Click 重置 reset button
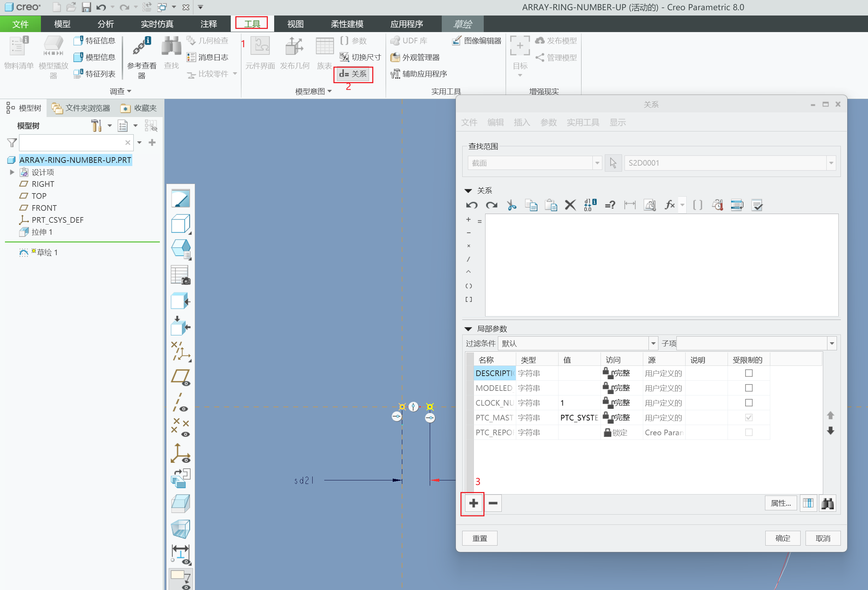The height and width of the screenshot is (590, 868). coord(480,538)
